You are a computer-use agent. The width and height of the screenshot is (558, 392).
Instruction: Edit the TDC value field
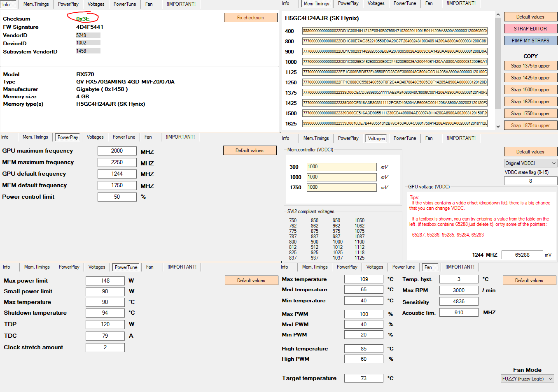(x=105, y=336)
